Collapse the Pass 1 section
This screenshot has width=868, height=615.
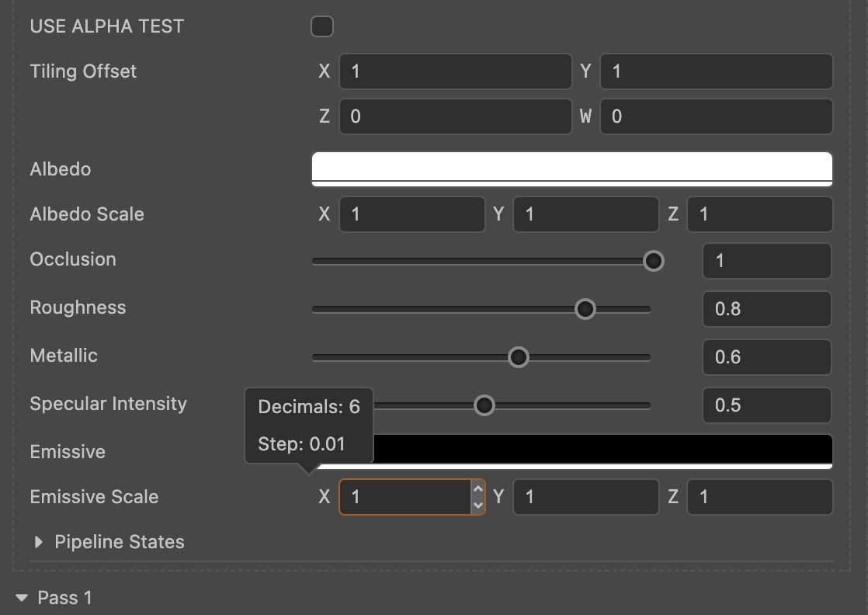click(22, 598)
